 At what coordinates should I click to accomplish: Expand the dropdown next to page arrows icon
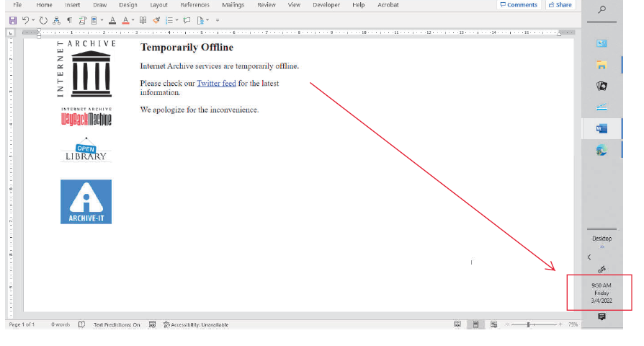(207, 20)
